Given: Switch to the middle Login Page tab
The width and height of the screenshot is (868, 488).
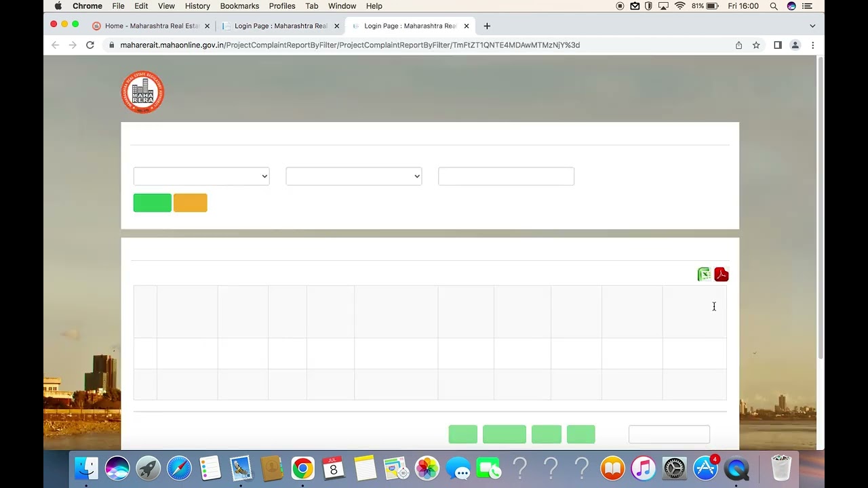Looking at the screenshot, I should coord(280,26).
